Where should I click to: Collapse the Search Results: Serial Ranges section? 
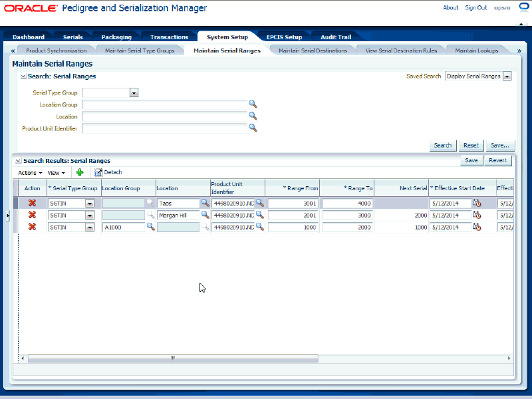19,161
